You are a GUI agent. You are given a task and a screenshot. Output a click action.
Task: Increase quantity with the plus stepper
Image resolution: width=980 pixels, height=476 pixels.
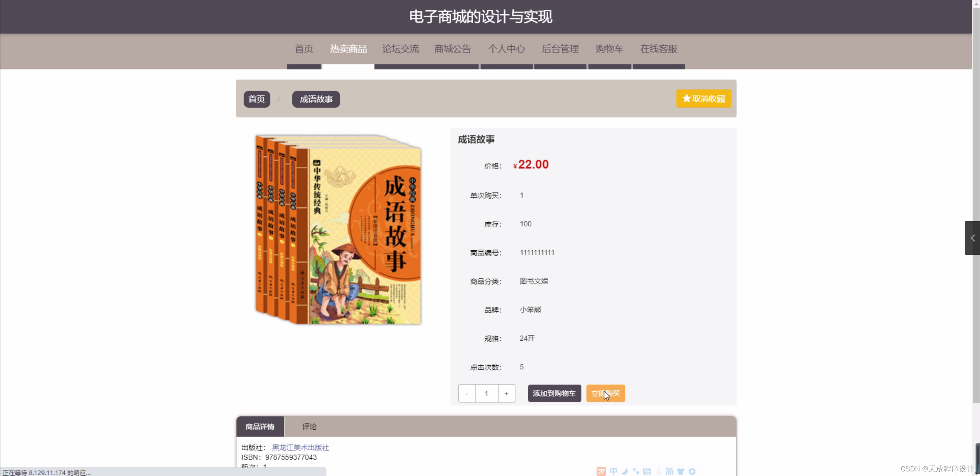tap(506, 393)
